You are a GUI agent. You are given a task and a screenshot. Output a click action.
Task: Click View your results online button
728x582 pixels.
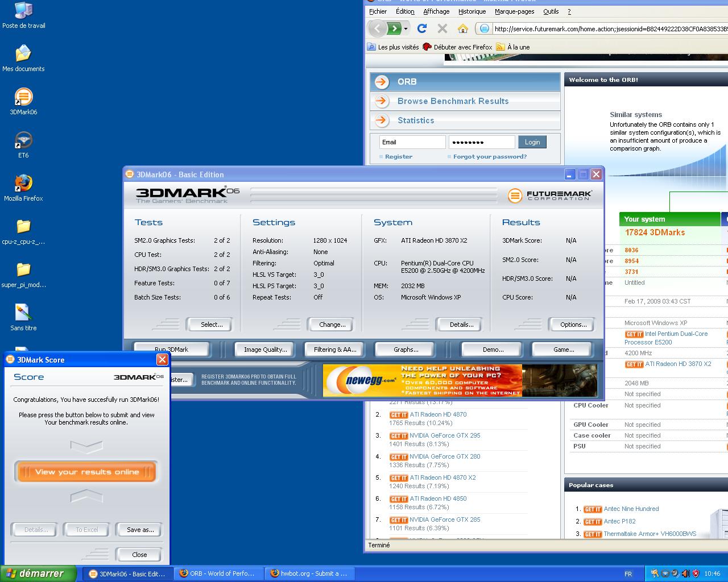coord(86,472)
